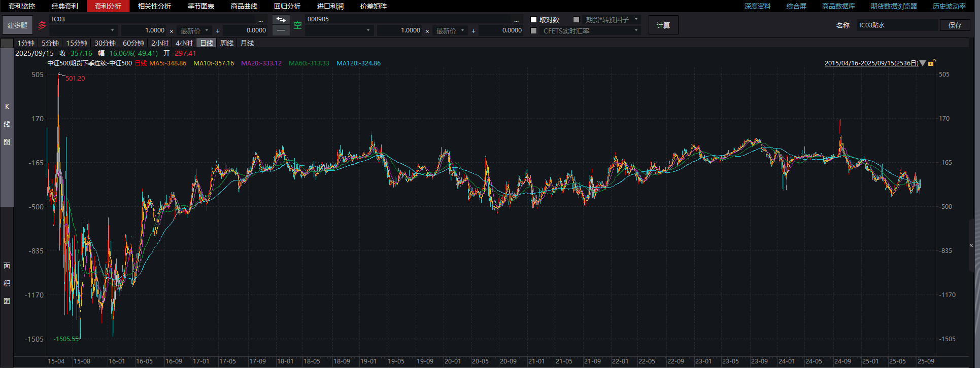
Task: Save the spread with 保存 button
Action: coord(955,25)
